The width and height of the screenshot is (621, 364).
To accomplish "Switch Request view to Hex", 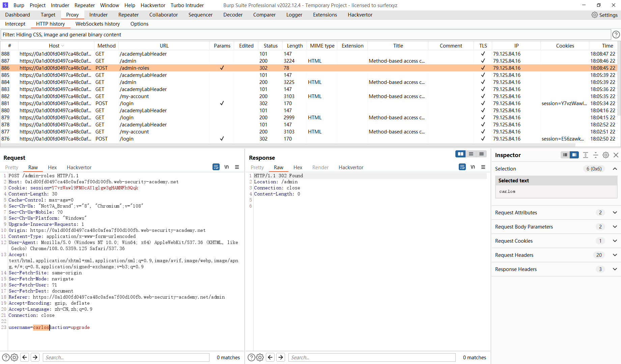I will pyautogui.click(x=52, y=168).
